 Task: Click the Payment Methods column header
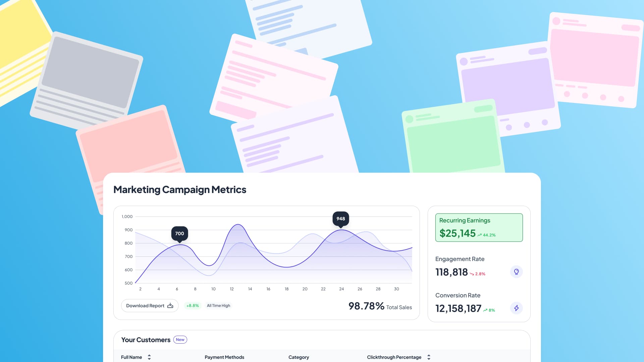tap(224, 357)
